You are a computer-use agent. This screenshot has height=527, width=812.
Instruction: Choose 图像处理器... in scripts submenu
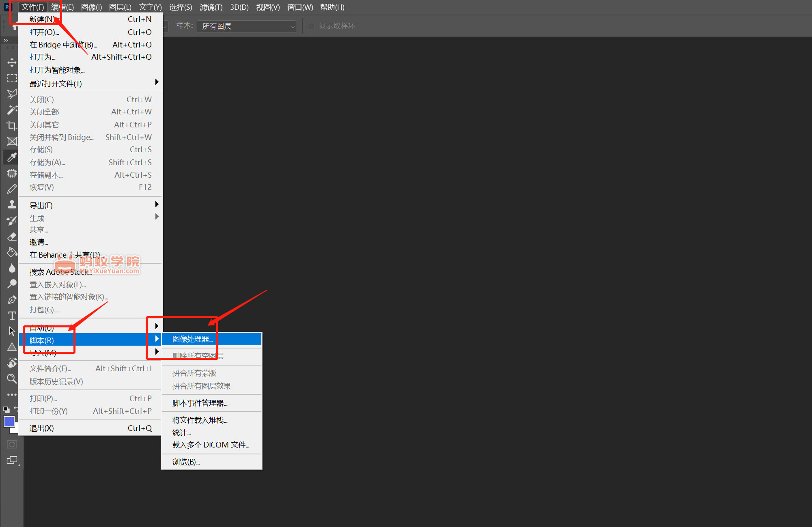[x=211, y=339]
